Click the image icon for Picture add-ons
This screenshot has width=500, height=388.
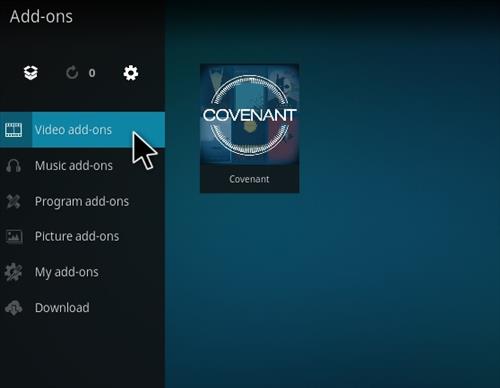14,237
